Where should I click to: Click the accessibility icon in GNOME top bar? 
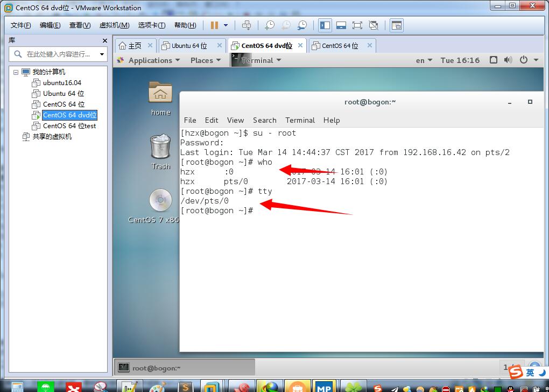coord(494,60)
